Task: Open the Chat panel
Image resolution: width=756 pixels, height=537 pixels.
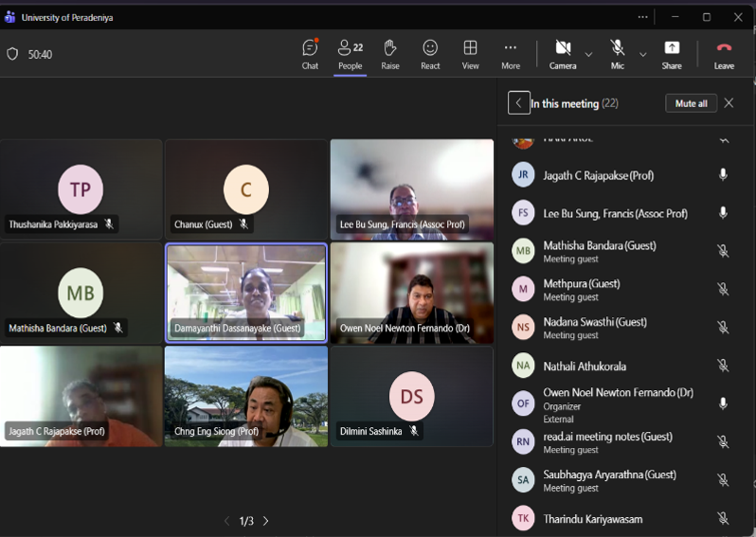Action: click(x=310, y=55)
